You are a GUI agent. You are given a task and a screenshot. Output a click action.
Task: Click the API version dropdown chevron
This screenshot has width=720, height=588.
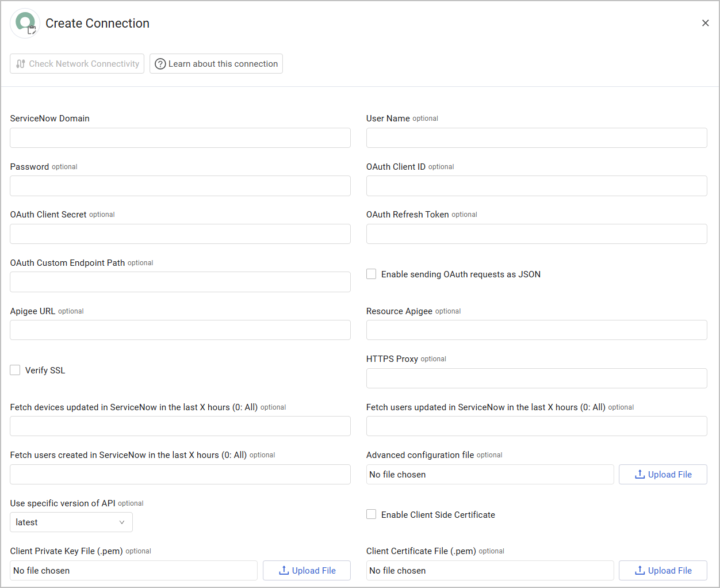click(122, 522)
